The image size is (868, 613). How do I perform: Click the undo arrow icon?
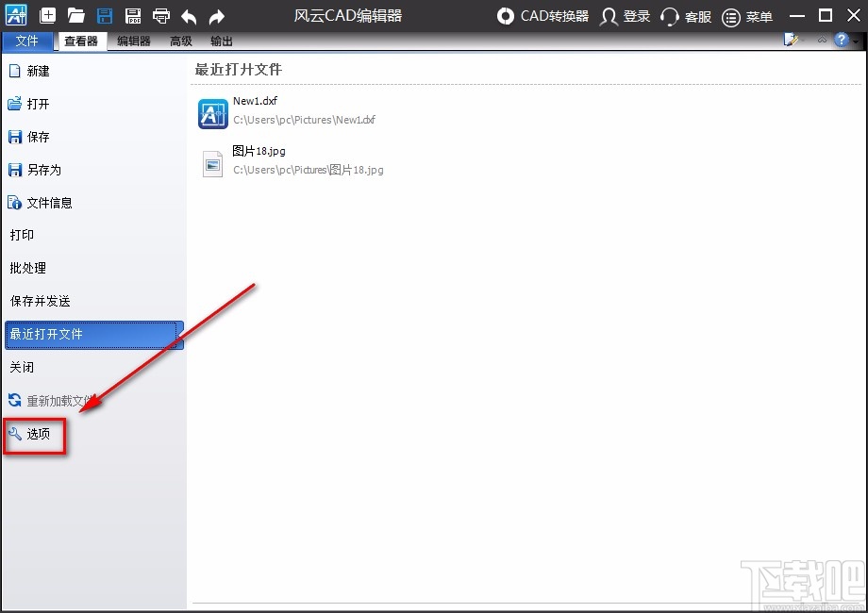(x=189, y=16)
